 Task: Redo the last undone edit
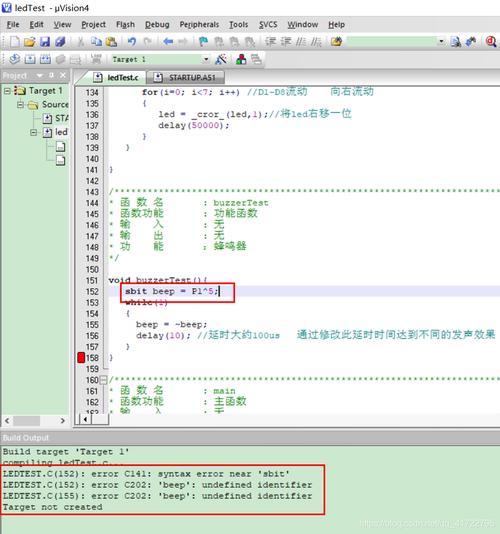point(147,42)
